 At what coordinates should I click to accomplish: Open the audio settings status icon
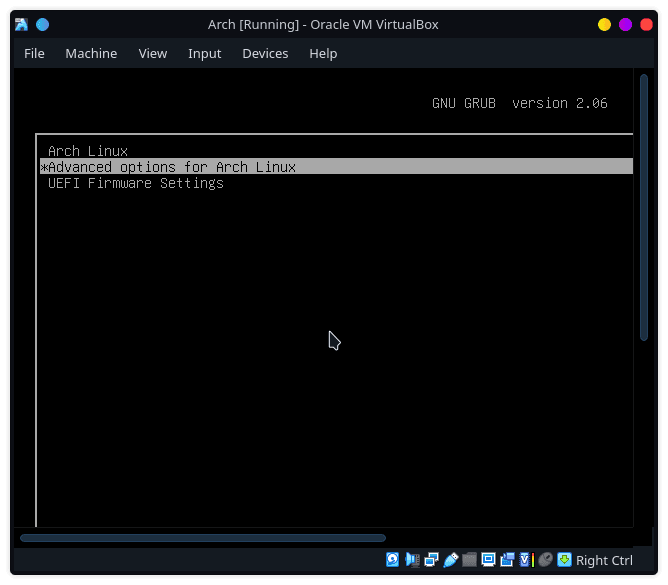click(x=412, y=559)
